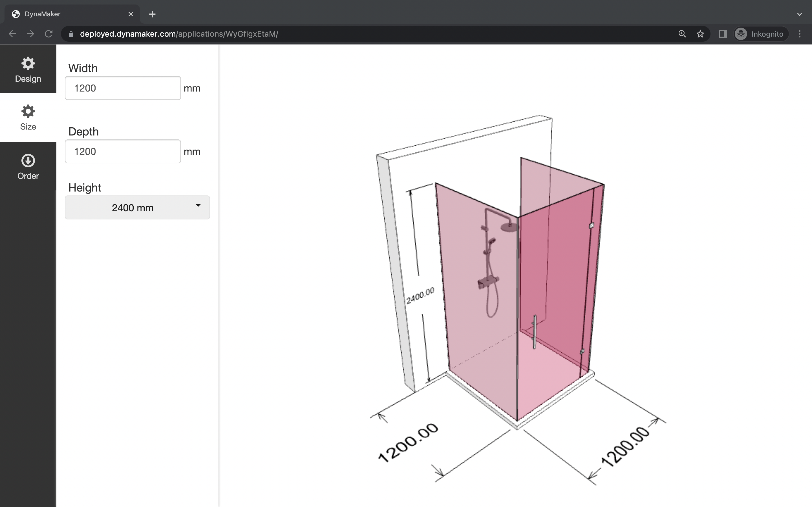Open a new browser tab
This screenshot has height=507, width=812.
click(x=152, y=14)
